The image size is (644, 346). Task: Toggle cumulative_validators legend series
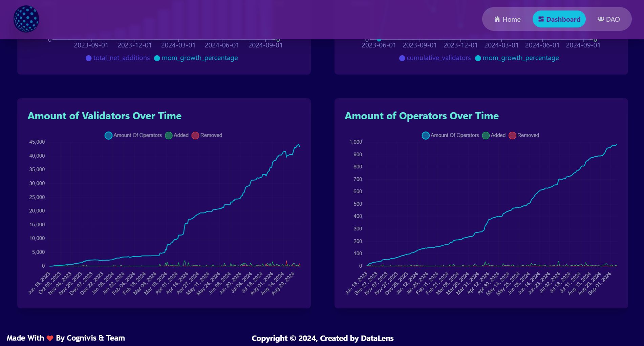[435, 58]
